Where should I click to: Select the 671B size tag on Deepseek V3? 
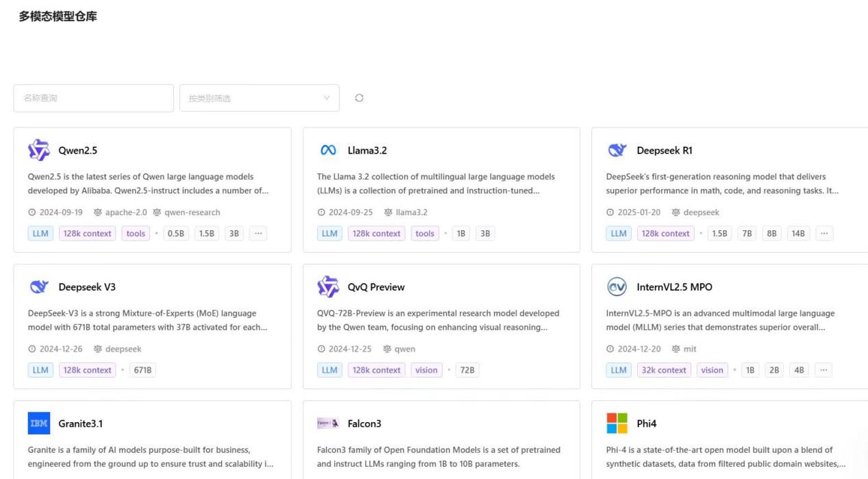click(x=143, y=370)
